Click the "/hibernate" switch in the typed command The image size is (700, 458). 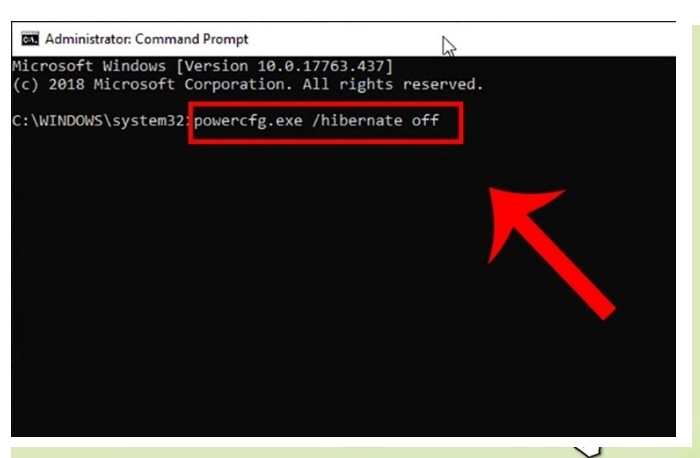coord(357,121)
